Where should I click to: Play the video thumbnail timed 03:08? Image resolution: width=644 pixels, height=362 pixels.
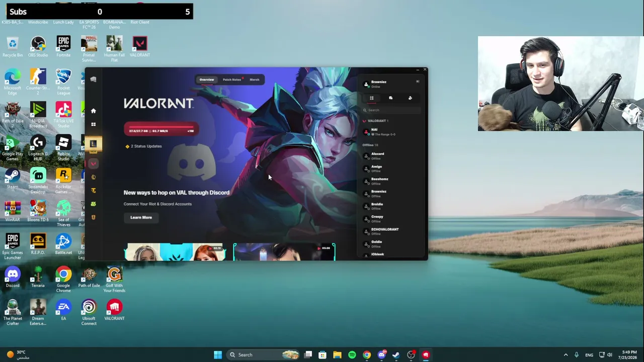pos(284,252)
